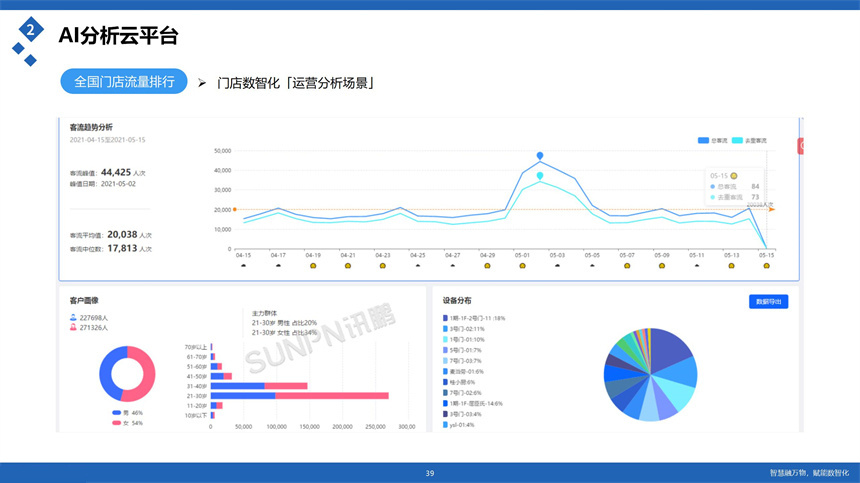Toggle the 7号门-03:7% pie legend entry
Screen dimensions: 860x483
point(462,361)
